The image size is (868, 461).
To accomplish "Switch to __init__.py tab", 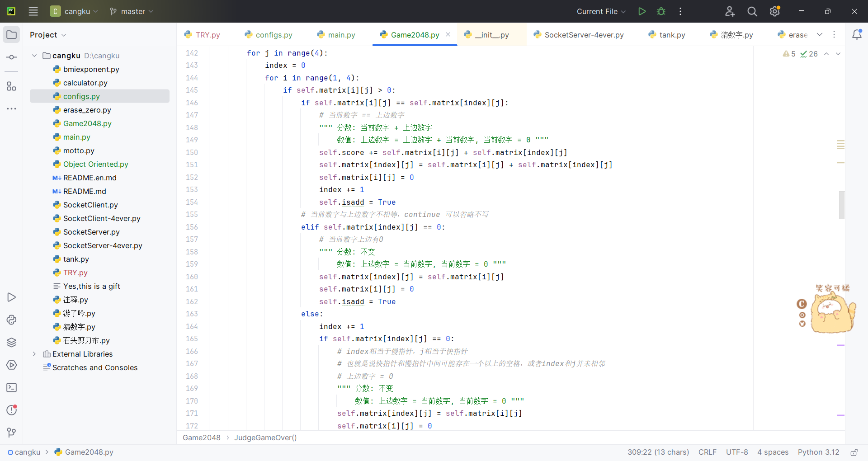I will tap(486, 35).
